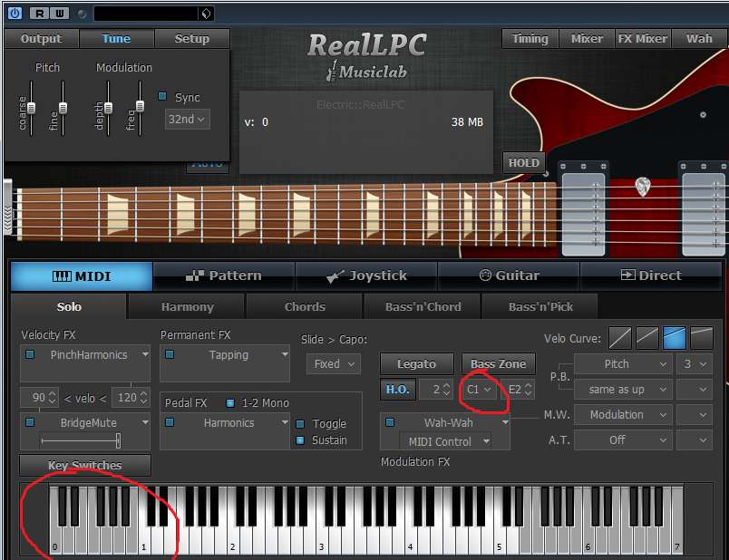The height and width of the screenshot is (560, 729).
Task: Open the 32nd sync rate dropdown
Action: click(x=187, y=120)
